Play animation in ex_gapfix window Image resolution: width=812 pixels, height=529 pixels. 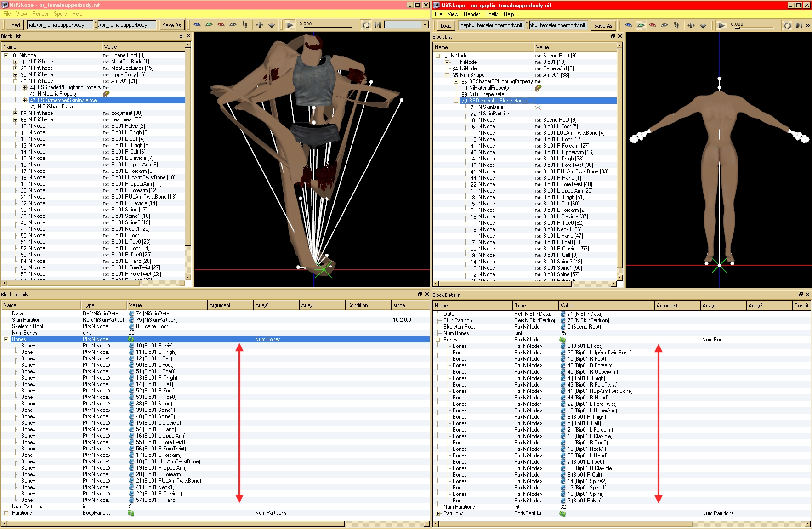coord(721,25)
